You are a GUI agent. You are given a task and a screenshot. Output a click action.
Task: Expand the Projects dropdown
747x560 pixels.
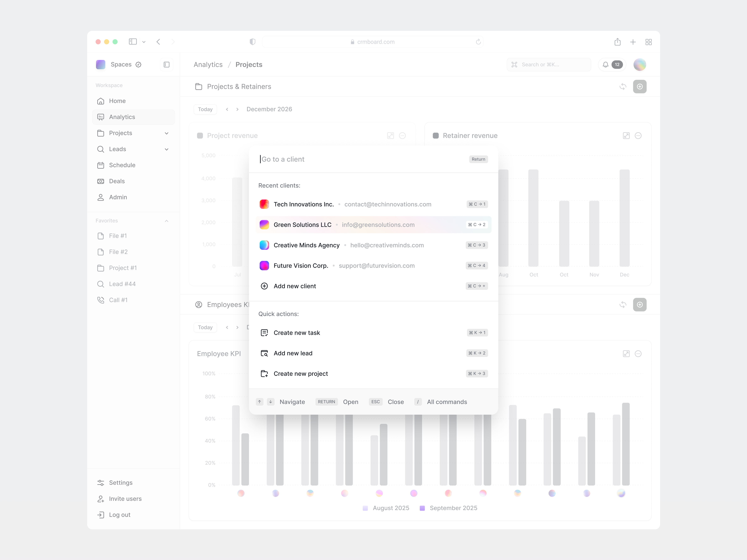167,133
